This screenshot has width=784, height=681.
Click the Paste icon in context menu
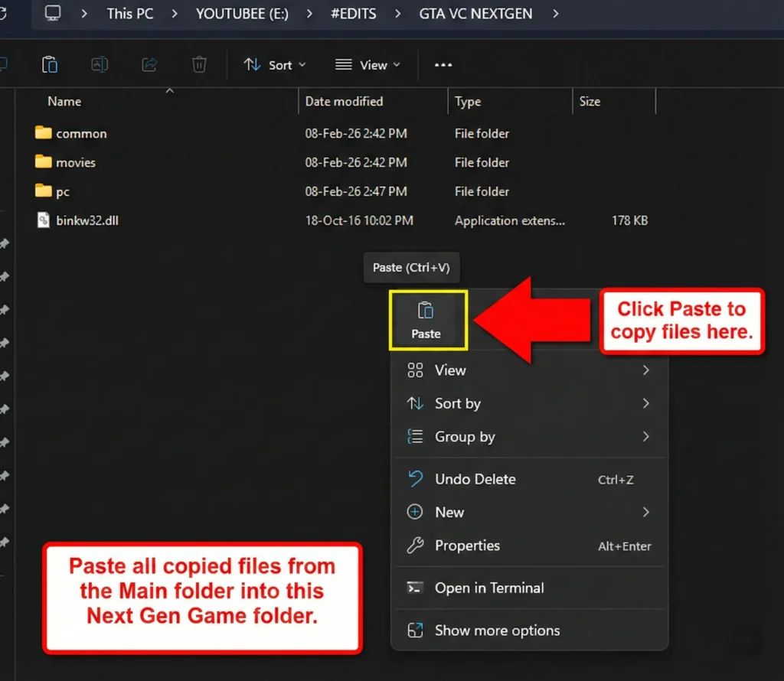[426, 319]
